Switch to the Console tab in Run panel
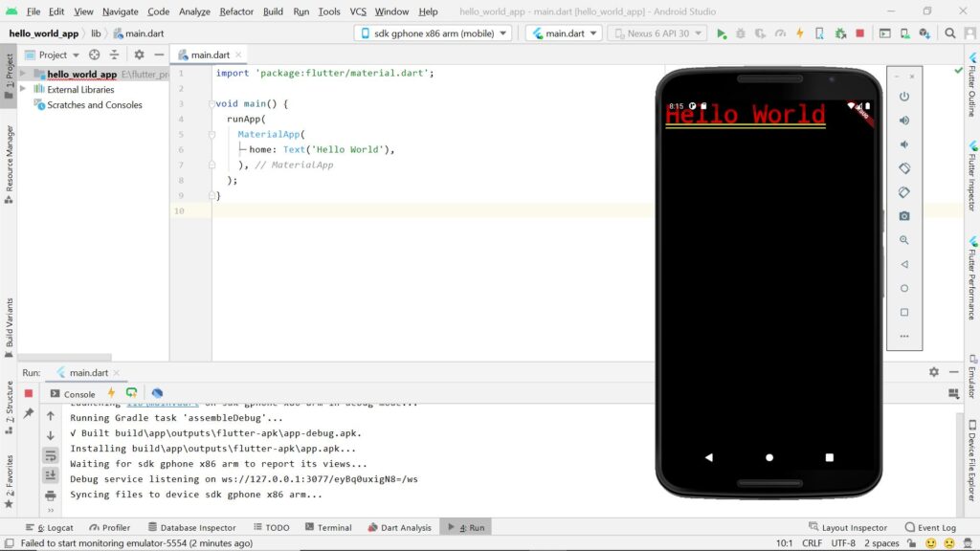Image resolution: width=980 pixels, height=551 pixels. coord(73,394)
